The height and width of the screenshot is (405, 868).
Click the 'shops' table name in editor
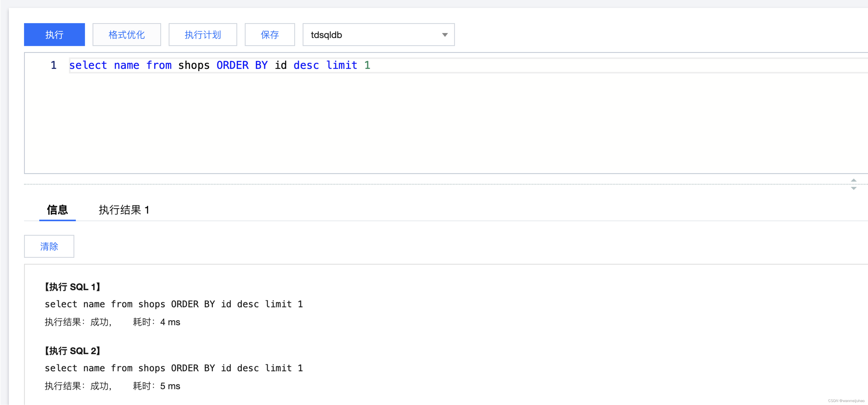pos(194,65)
